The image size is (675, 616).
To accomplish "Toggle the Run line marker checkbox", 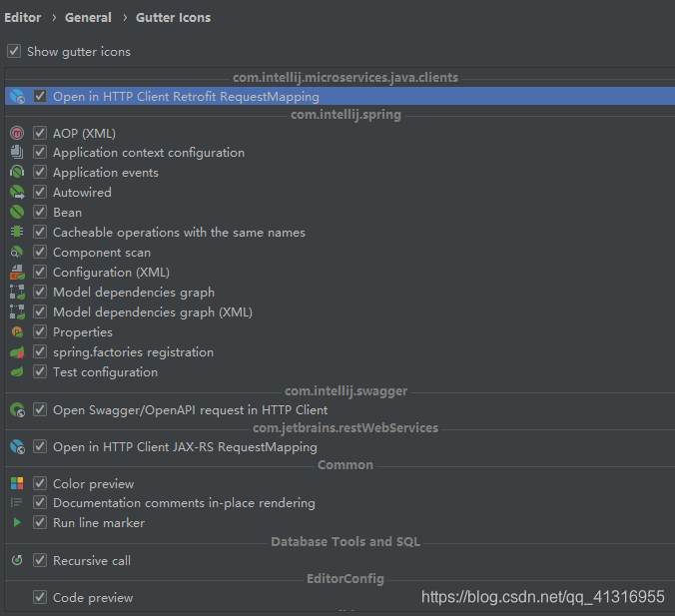I will pyautogui.click(x=40, y=522).
